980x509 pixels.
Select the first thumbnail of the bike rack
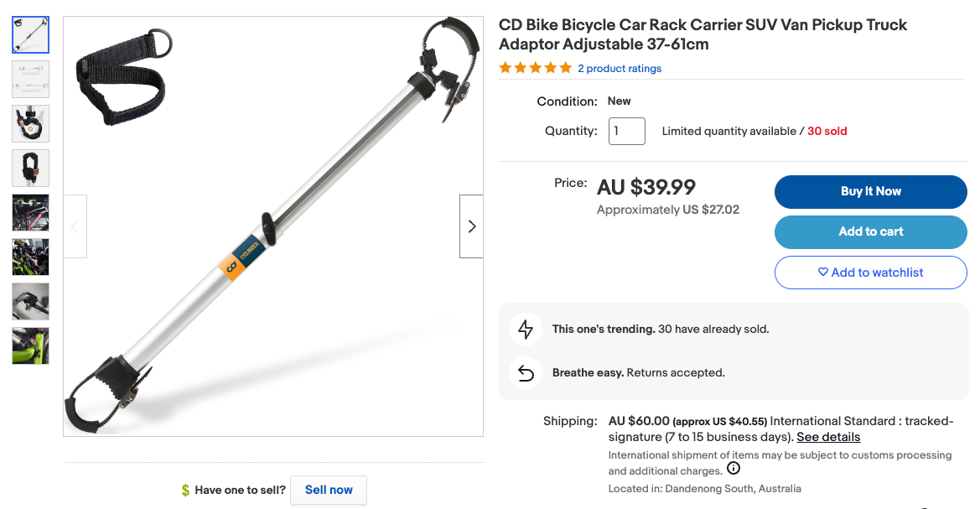point(30,34)
